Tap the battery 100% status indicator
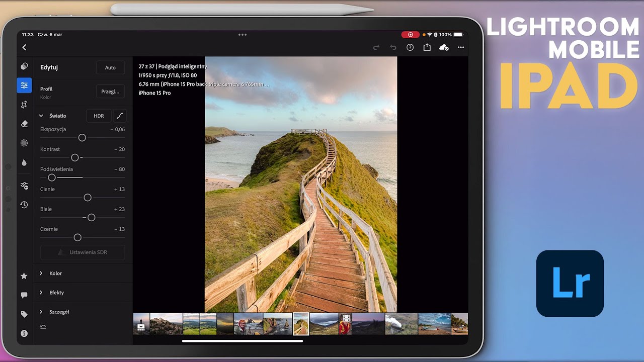This screenshot has width=644, height=362. coord(451,35)
